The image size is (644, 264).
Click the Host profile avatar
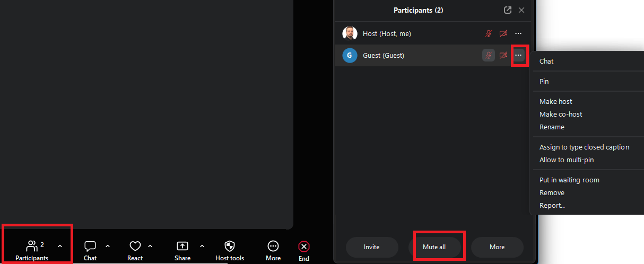350,33
